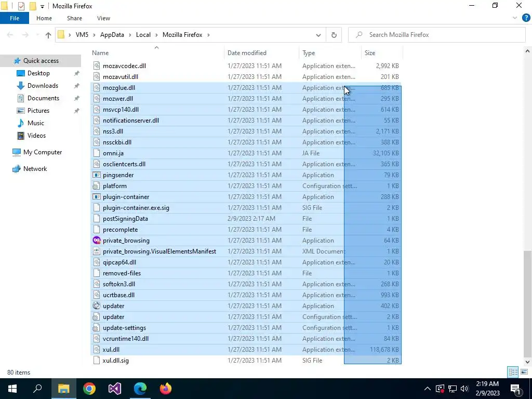Image resolution: width=532 pixels, height=399 pixels.
Task: Show hidden system tray icons
Action: pyautogui.click(x=428, y=389)
